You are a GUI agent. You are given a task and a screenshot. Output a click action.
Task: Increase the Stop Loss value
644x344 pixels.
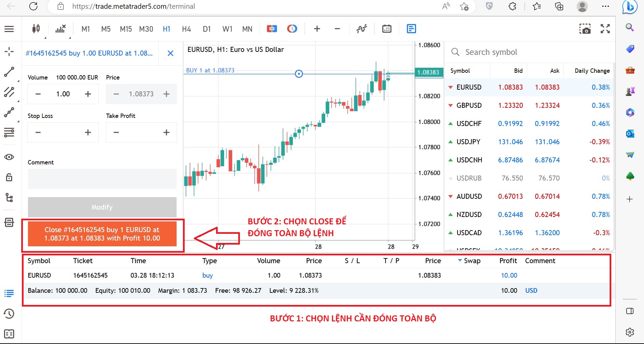tap(88, 132)
